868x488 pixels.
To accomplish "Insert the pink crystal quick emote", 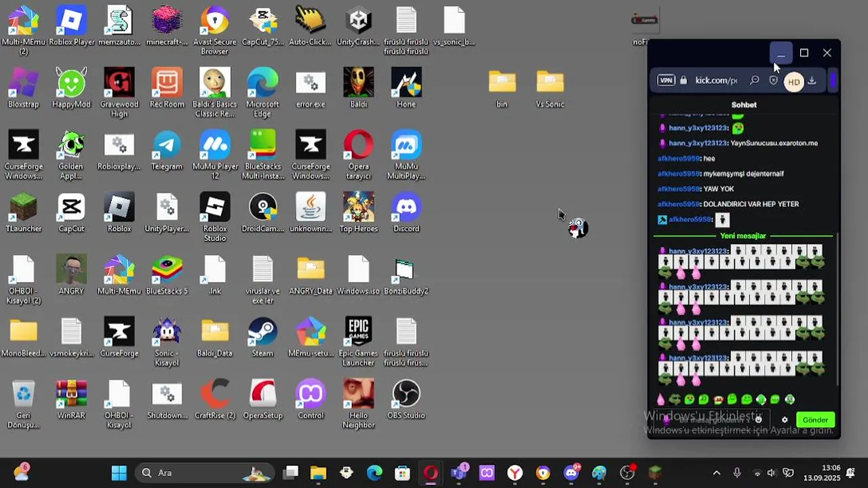I will click(x=661, y=400).
